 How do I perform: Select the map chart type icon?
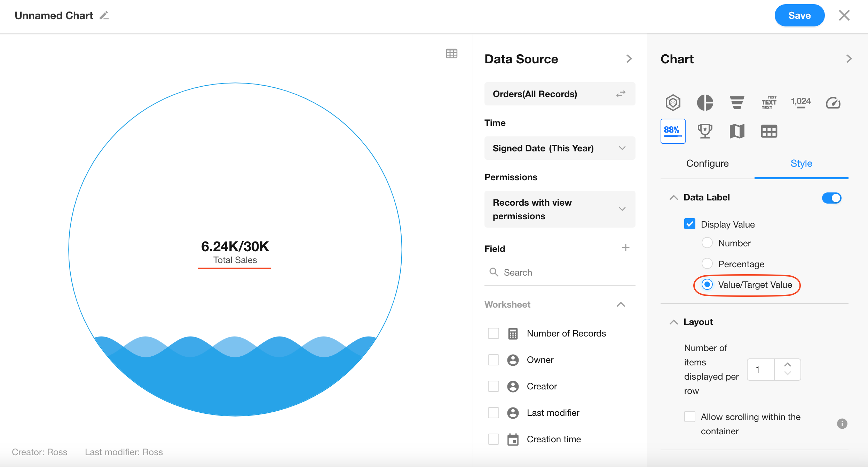pos(737,131)
